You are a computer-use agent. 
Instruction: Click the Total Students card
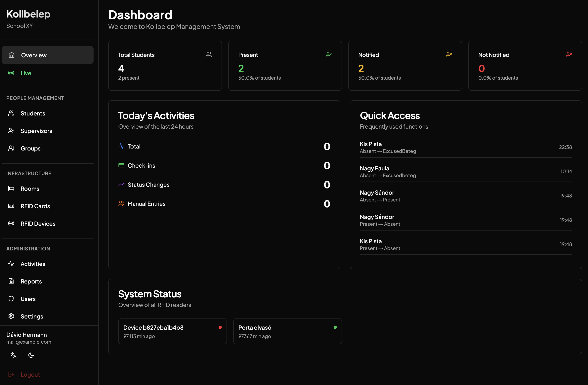[165, 66]
